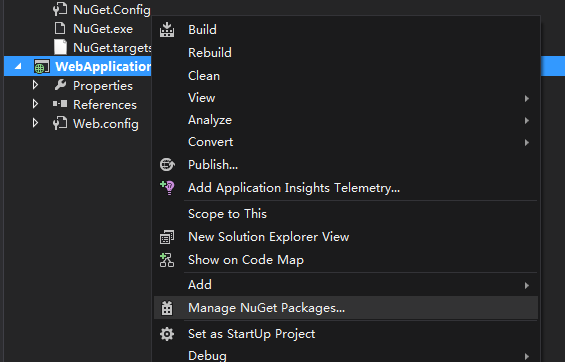565x362 pixels.
Task: Click the References node icon
Action: tap(60, 104)
